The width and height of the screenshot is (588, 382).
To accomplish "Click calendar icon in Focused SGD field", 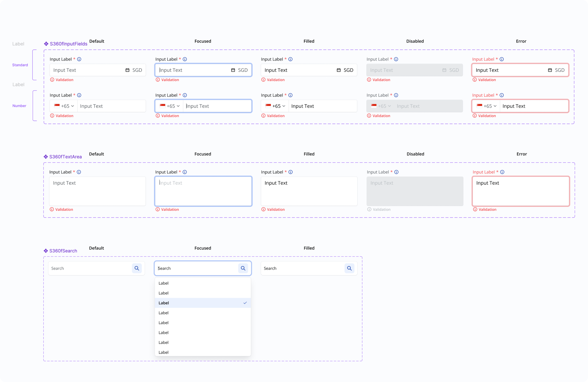I will pos(233,70).
